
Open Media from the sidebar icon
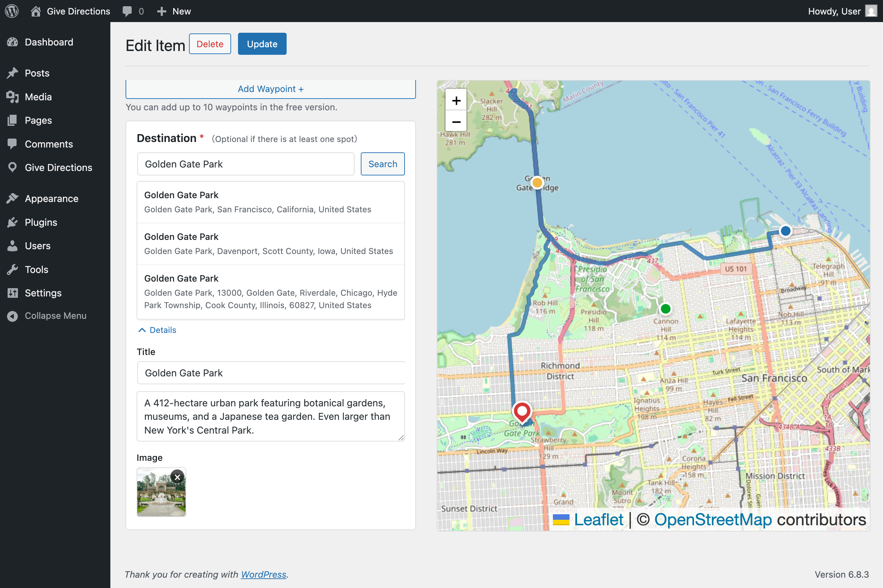[13, 97]
